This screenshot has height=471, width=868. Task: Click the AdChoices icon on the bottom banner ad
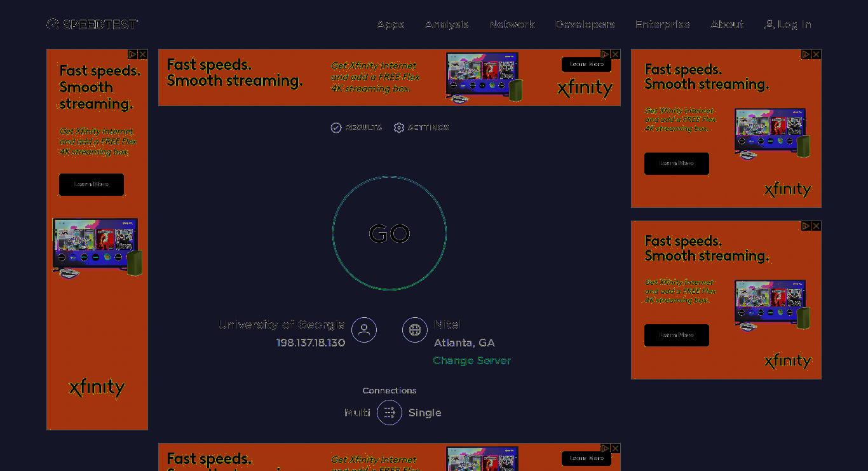pyautogui.click(x=605, y=449)
